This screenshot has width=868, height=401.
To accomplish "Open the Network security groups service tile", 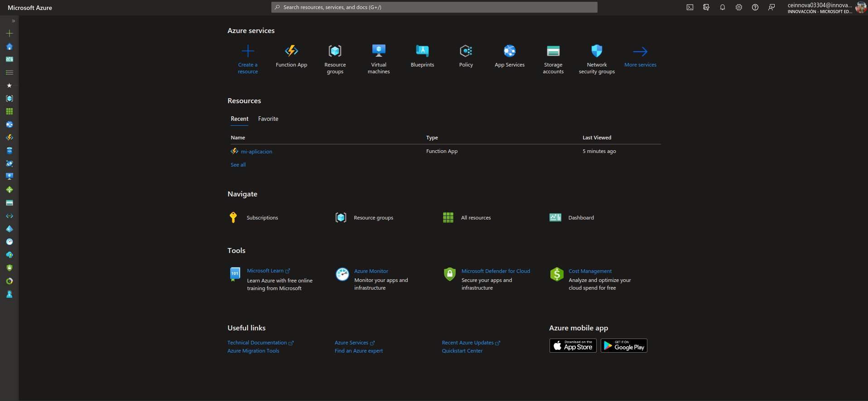I will pos(597,59).
